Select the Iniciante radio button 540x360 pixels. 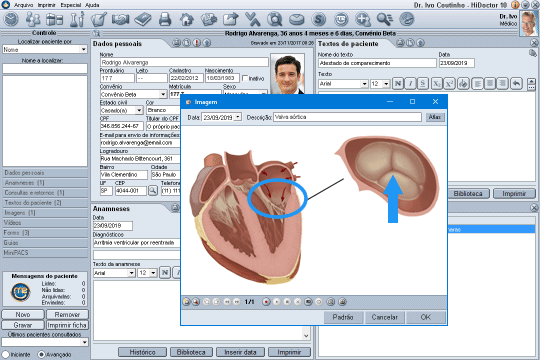click(x=6, y=354)
